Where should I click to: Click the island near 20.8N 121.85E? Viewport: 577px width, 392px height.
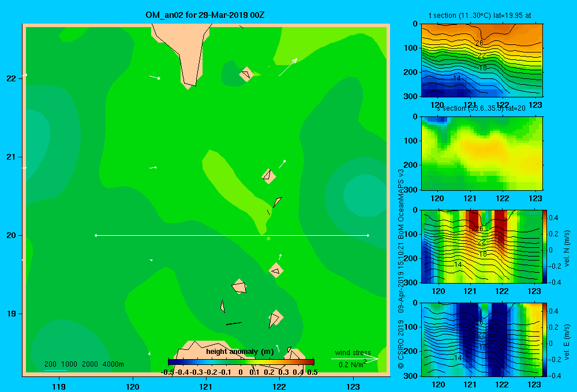pos(269,176)
